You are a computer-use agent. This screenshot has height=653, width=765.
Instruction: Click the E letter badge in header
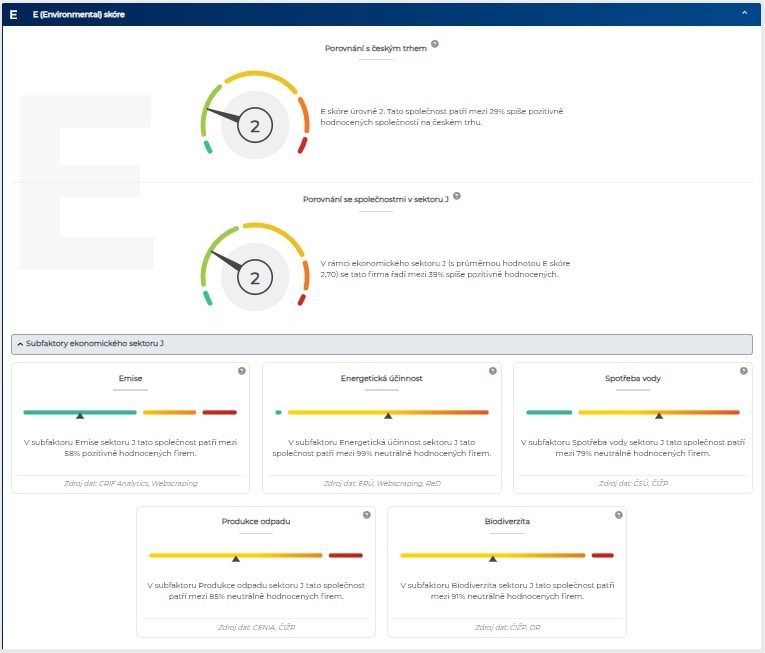(x=13, y=15)
